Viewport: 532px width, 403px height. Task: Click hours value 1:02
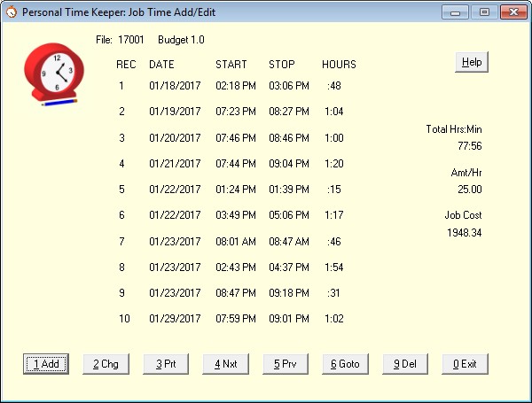tap(334, 319)
